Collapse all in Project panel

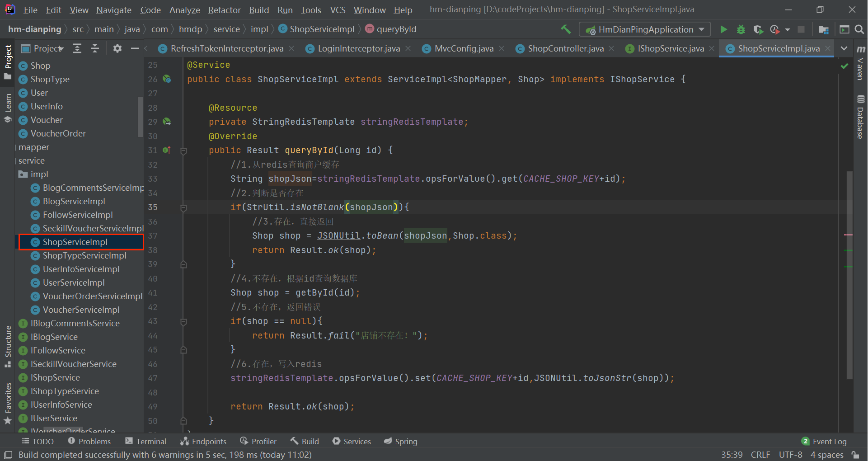coord(95,48)
